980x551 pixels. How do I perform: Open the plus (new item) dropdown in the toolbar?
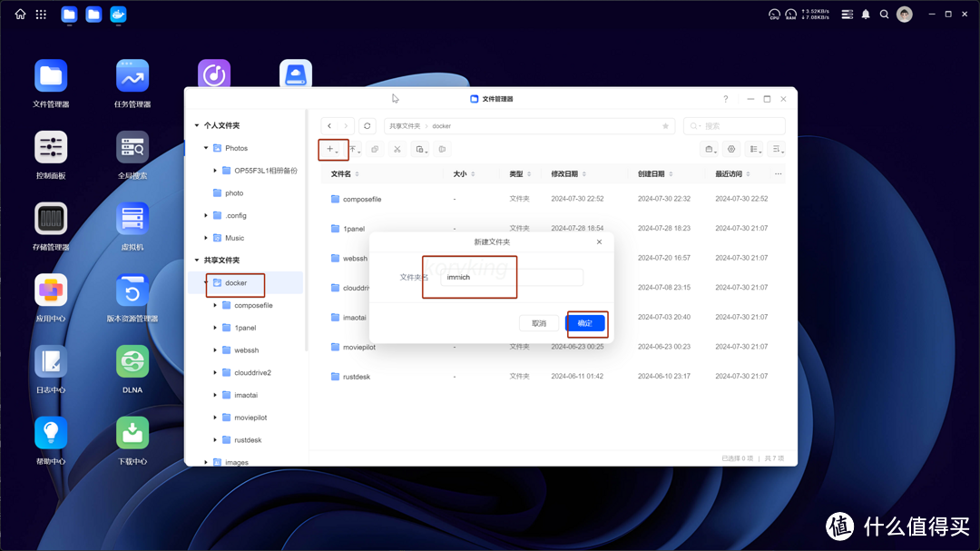[332, 149]
